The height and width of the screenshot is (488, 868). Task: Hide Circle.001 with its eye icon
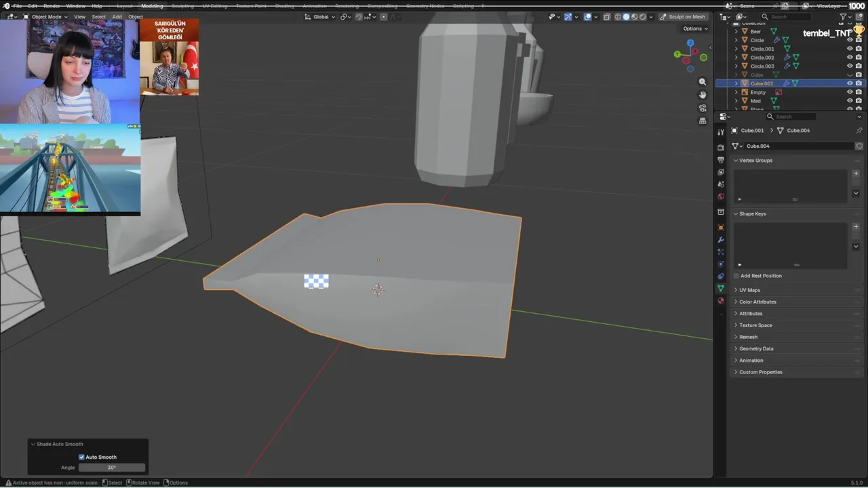(850, 49)
